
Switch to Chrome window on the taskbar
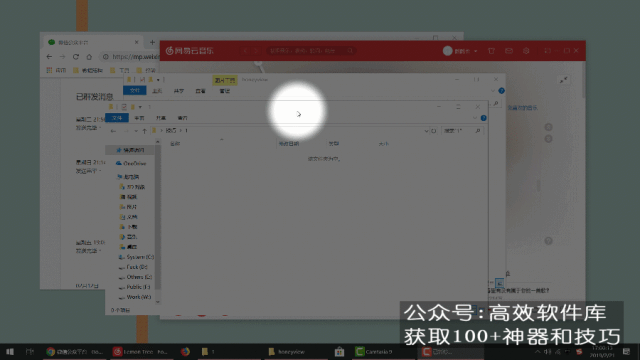pos(74,351)
